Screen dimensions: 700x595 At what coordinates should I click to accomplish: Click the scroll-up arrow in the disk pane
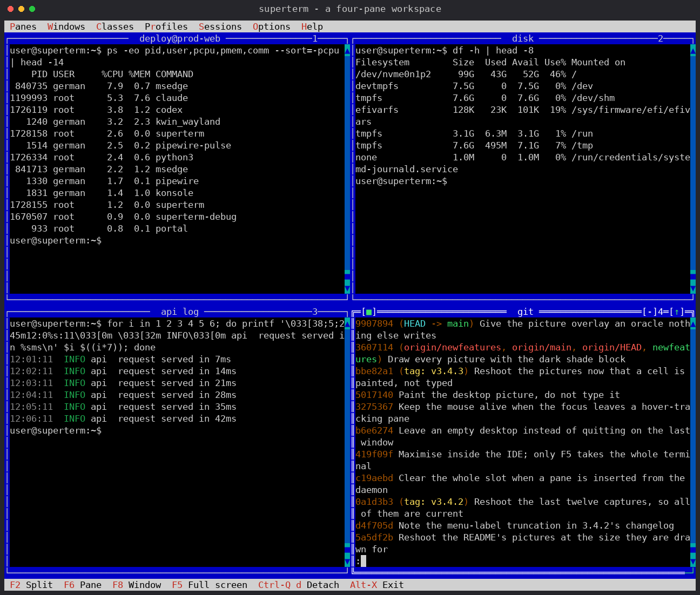pos(693,50)
